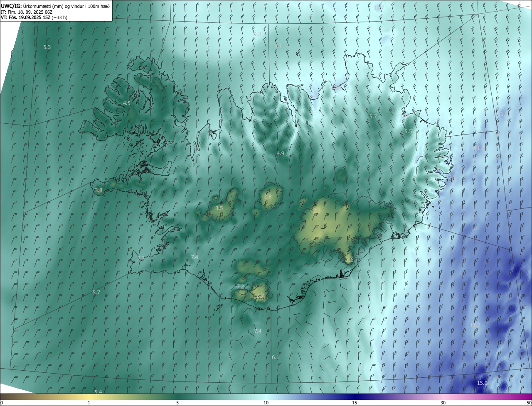
Task: Click the 10 tick label on the scale
Action: (x=266, y=403)
